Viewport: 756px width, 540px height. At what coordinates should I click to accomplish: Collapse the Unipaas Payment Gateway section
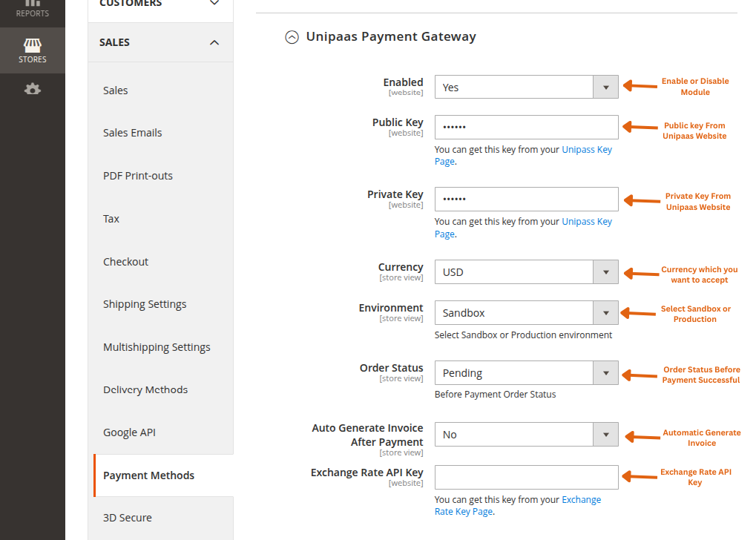tap(291, 36)
